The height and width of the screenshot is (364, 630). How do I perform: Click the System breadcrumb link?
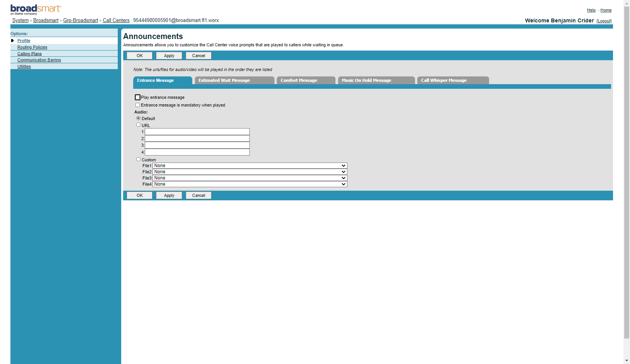20,20
